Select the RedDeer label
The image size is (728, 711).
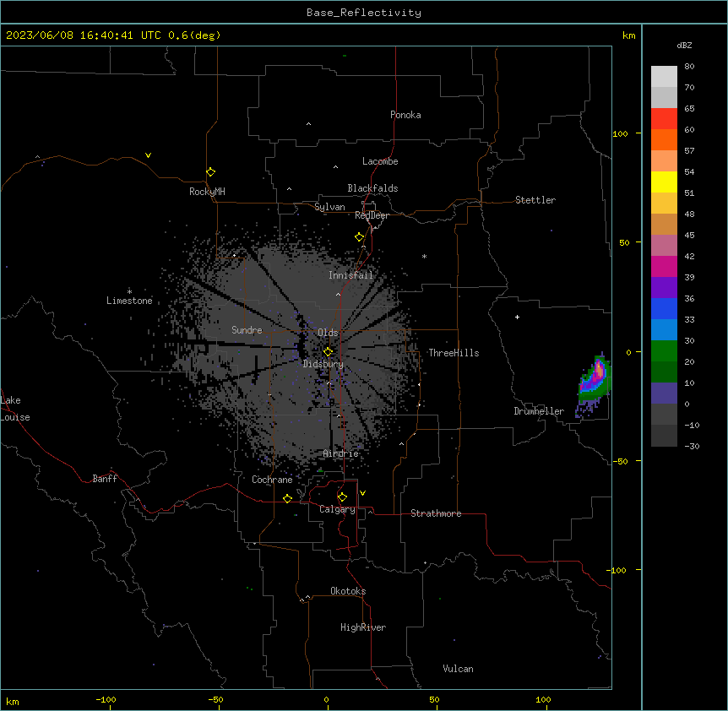click(x=372, y=215)
